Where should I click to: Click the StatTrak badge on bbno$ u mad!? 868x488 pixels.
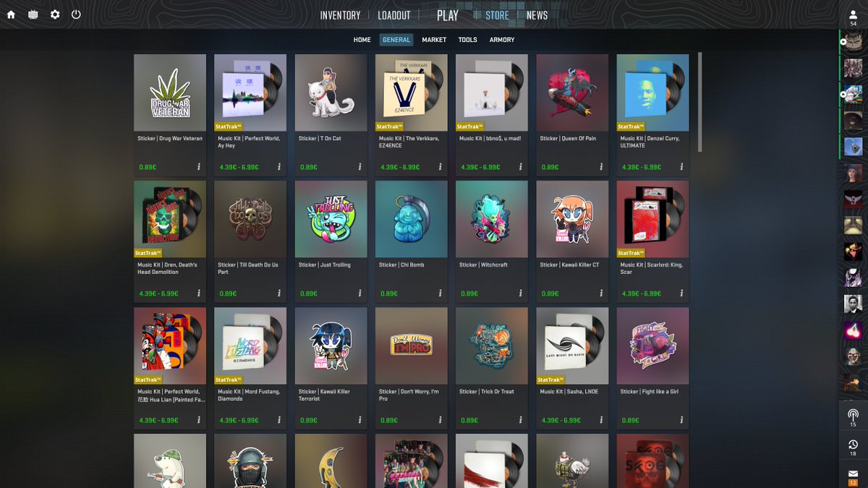tap(470, 127)
